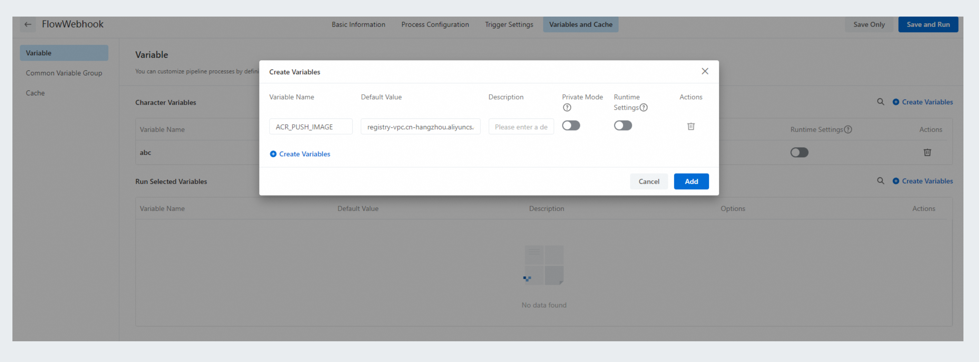The image size is (980, 362).
Task: Click the Save and Run button
Action: click(x=928, y=25)
